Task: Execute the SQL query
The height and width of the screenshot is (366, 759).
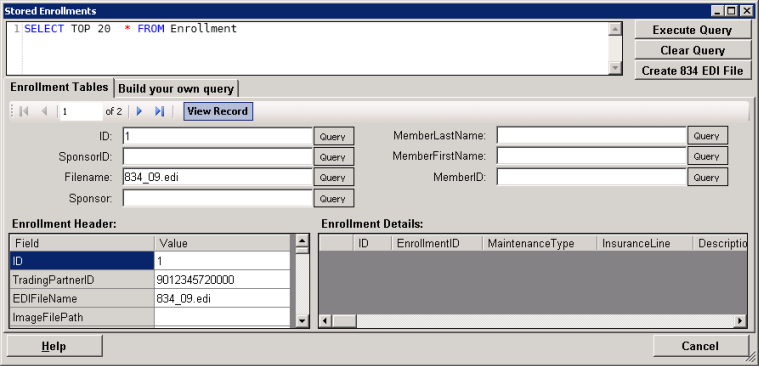Action: pyautogui.click(x=692, y=30)
